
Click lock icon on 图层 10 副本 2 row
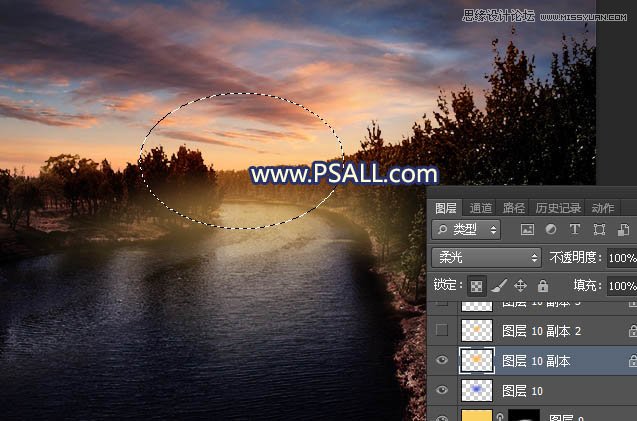tap(633, 331)
